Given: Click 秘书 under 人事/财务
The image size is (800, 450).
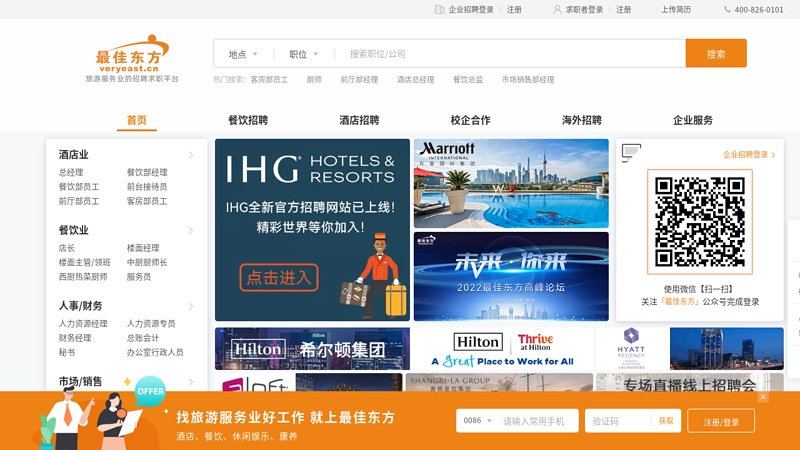Looking at the screenshot, I should [x=67, y=352].
